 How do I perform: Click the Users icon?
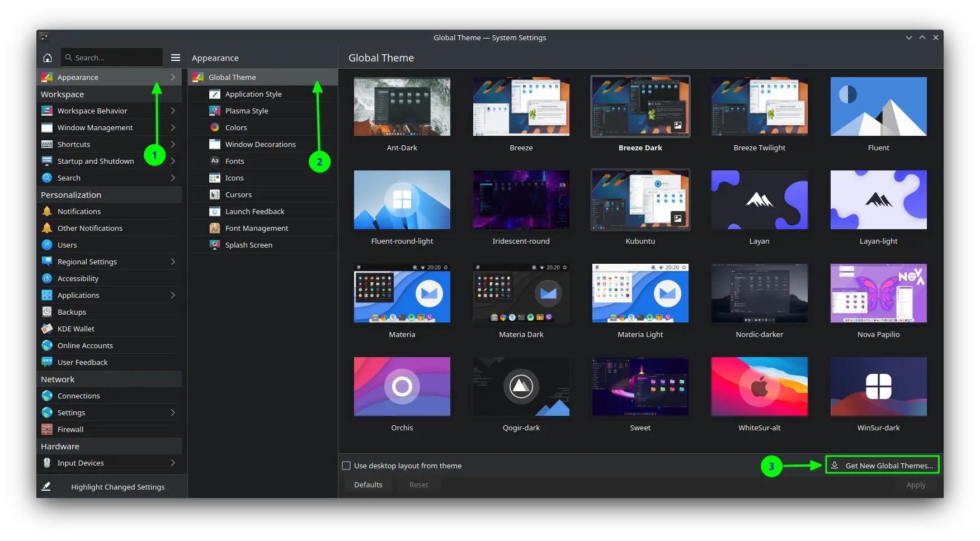click(47, 245)
